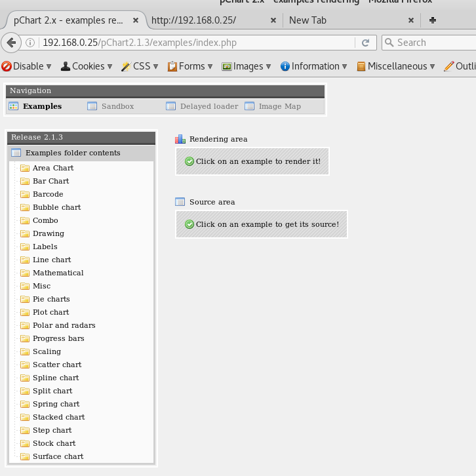Open a new tab with the plus icon
Image resolution: width=476 pixels, height=476 pixels.
coord(433,20)
